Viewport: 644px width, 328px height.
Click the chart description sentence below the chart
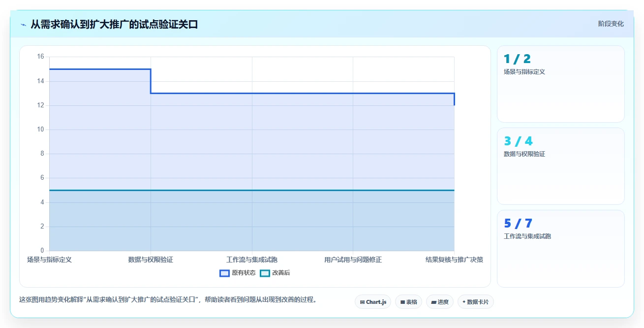tap(168, 299)
